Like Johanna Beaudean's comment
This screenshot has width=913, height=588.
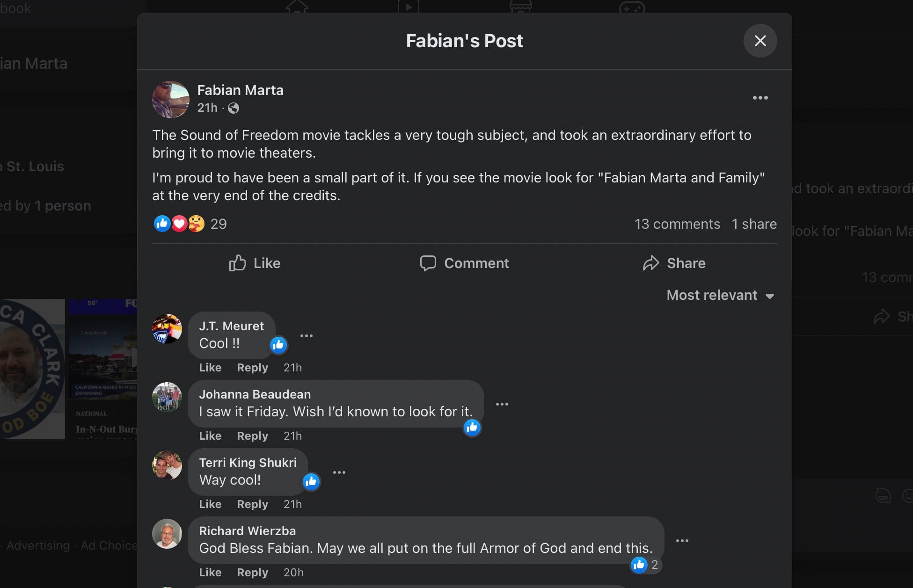pos(210,436)
